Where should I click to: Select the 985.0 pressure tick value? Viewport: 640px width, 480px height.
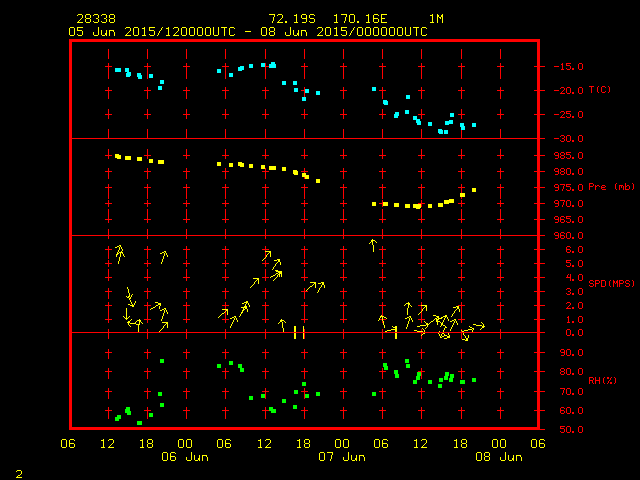pyautogui.click(x=565, y=155)
